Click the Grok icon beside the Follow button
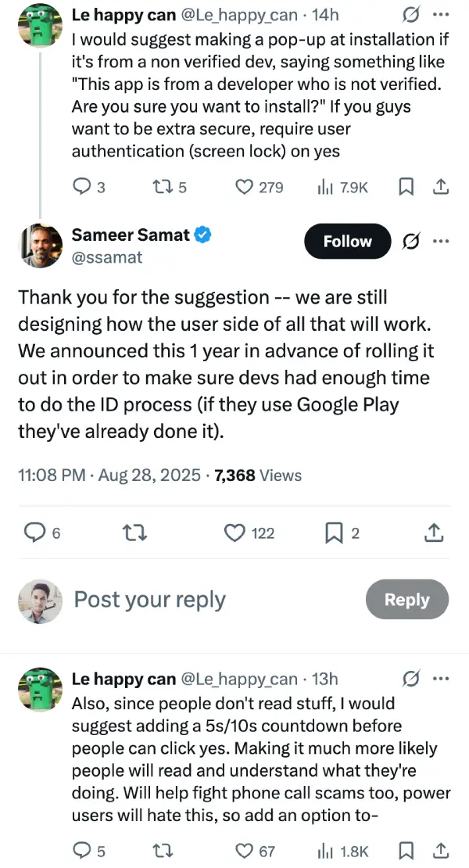 (x=410, y=242)
